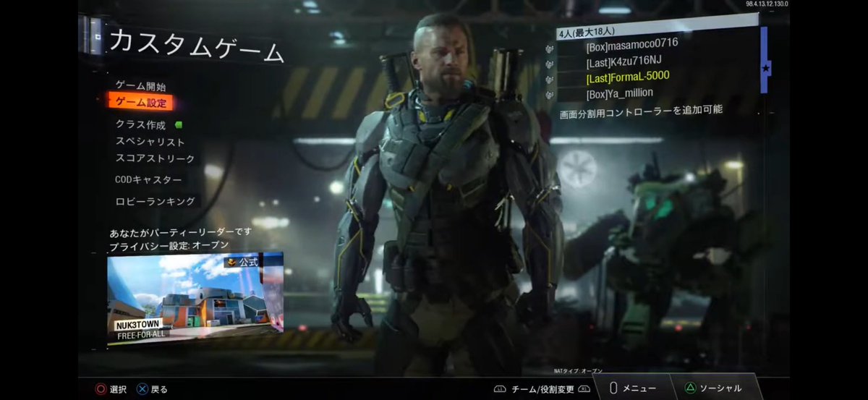Select ゲーム開始 to start the match
Viewport: 868px width, 400px height.
[x=140, y=86]
